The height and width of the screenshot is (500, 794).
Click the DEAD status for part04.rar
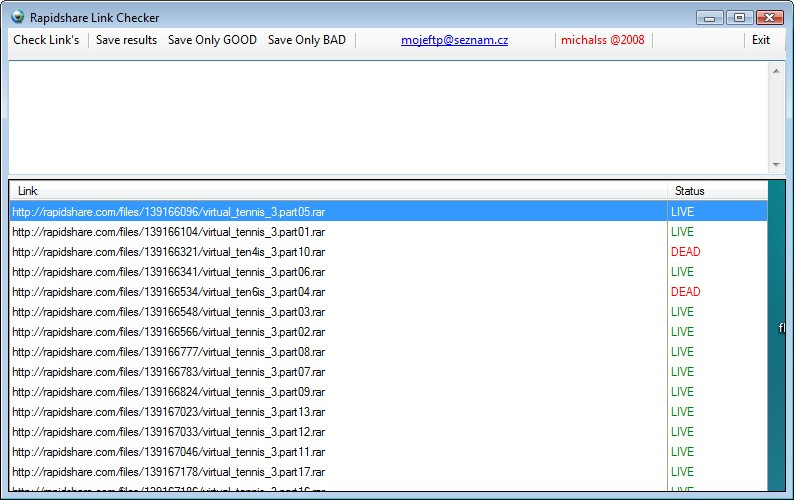[686, 292]
